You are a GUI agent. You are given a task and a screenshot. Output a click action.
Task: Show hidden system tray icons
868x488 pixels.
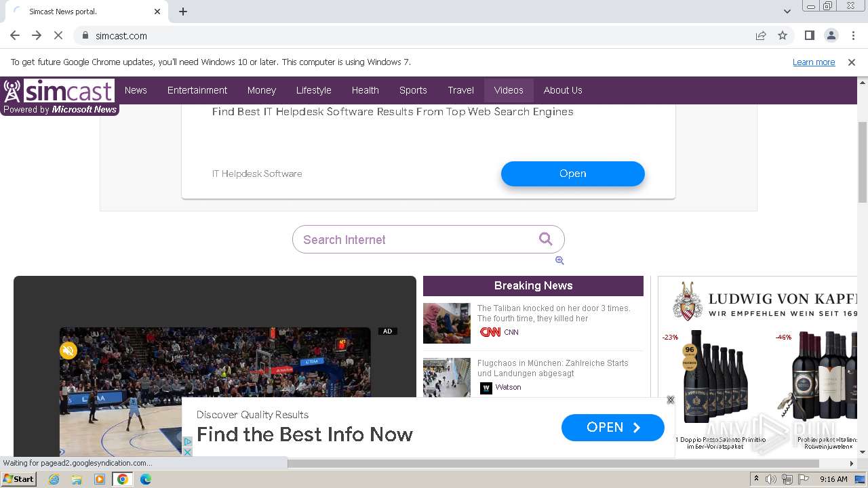(756, 479)
